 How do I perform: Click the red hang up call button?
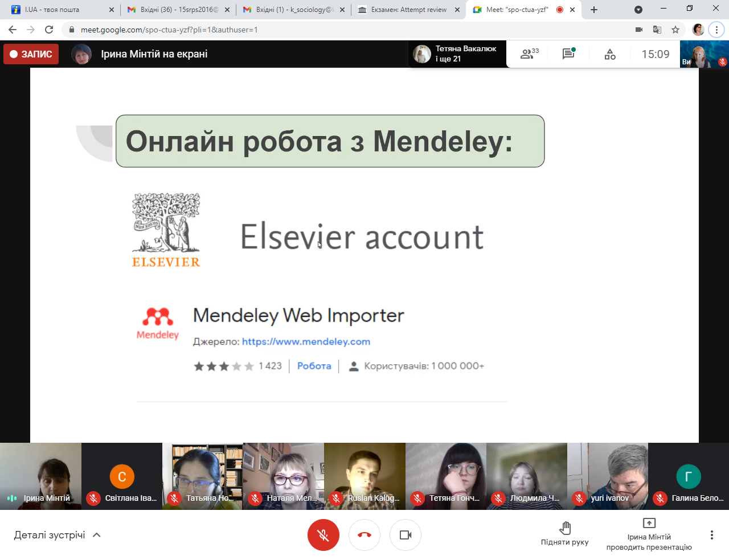click(x=364, y=535)
